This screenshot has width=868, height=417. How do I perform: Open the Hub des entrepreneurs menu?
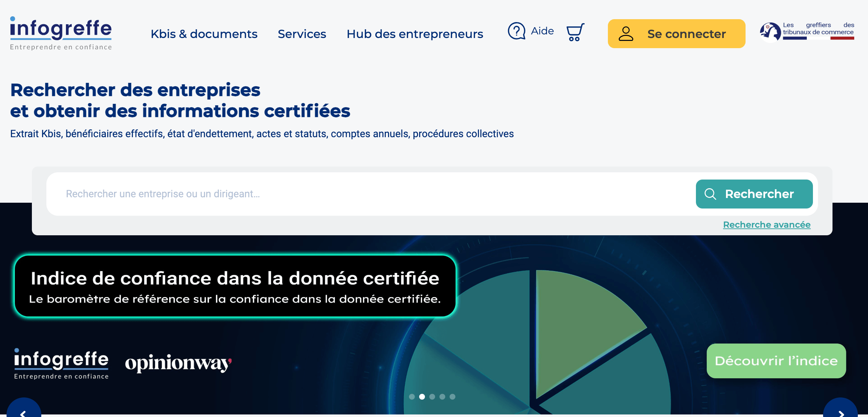tap(415, 34)
